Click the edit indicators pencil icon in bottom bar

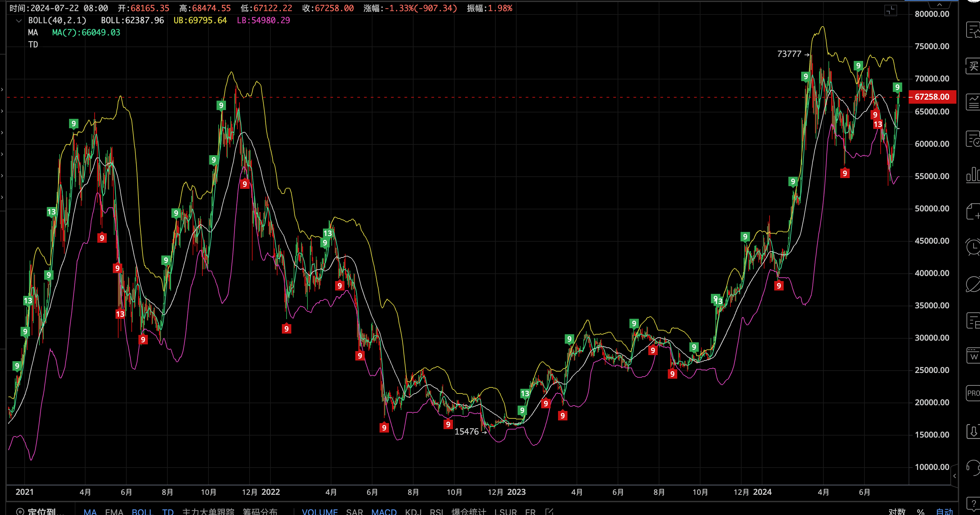click(549, 512)
